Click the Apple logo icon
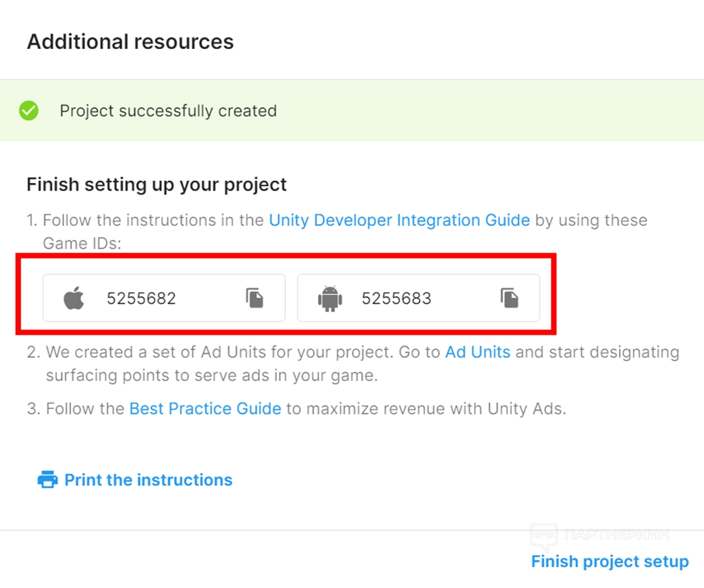 74,298
